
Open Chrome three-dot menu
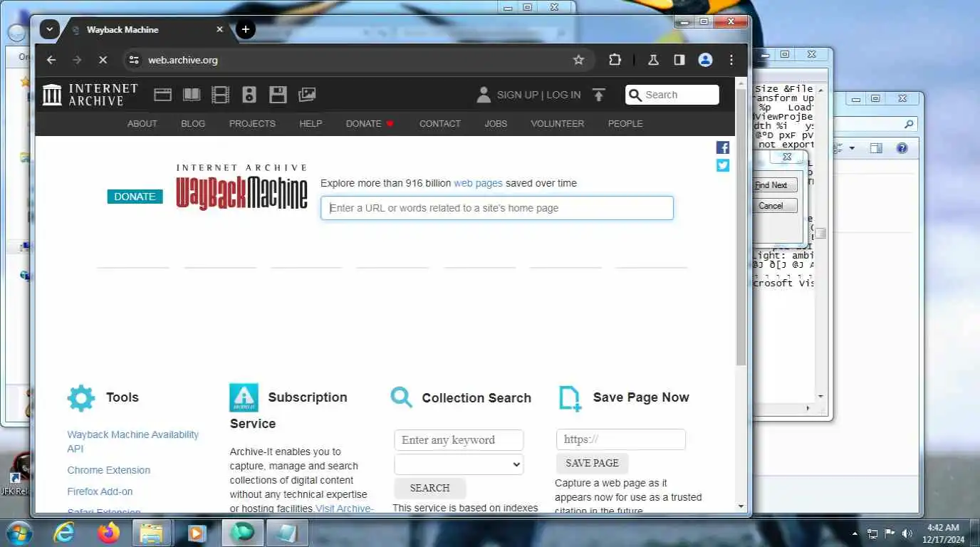[731, 60]
